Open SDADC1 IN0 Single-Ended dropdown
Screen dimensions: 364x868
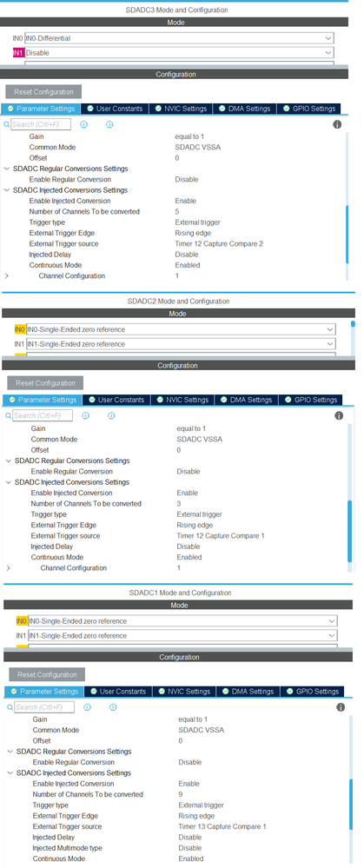pyautogui.click(x=182, y=621)
